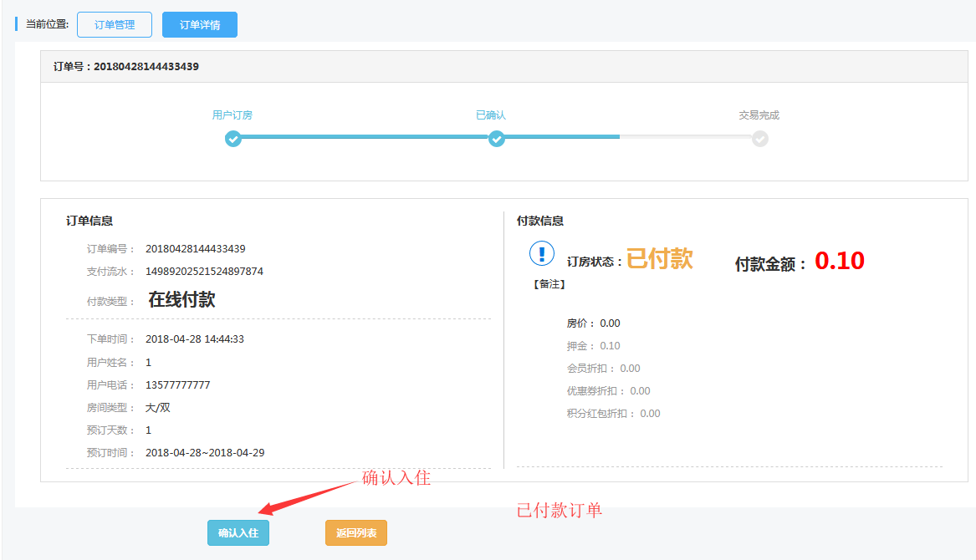
Task: Click the 支付流水 number value
Action: click(204, 272)
